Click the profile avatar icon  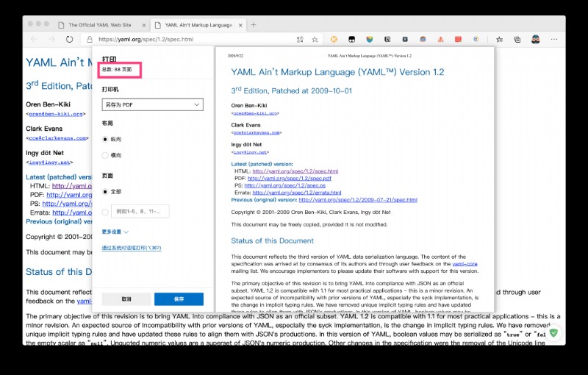pyautogui.click(x=536, y=39)
